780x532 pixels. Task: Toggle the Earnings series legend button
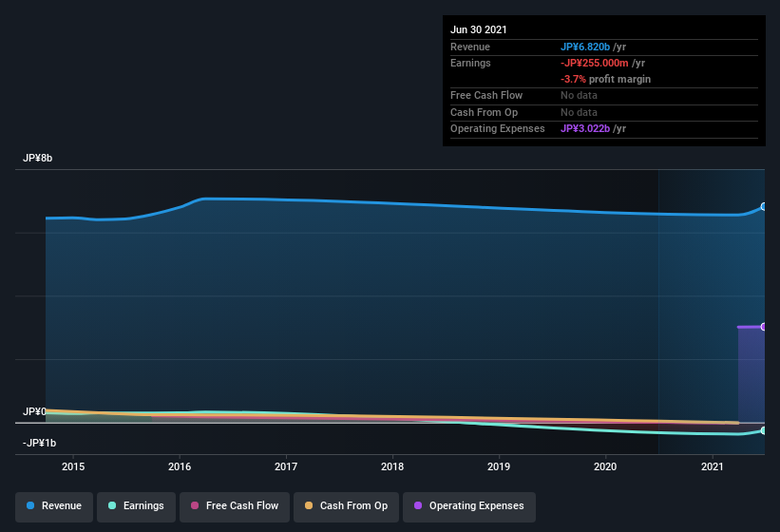click(136, 506)
